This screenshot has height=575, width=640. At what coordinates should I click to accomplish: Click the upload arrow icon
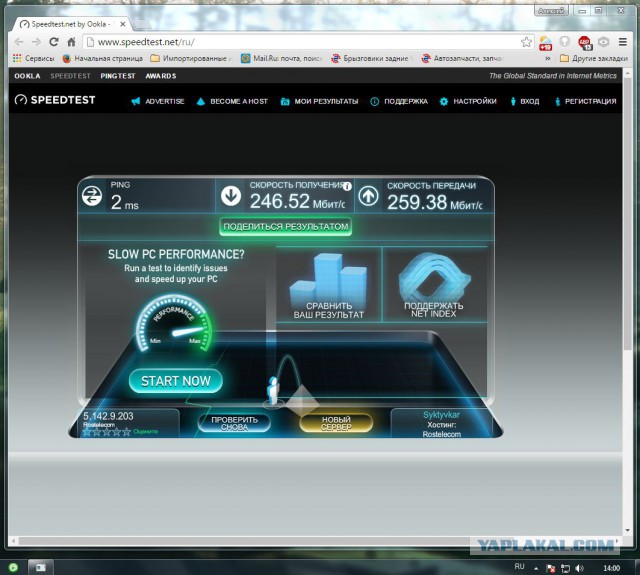368,196
